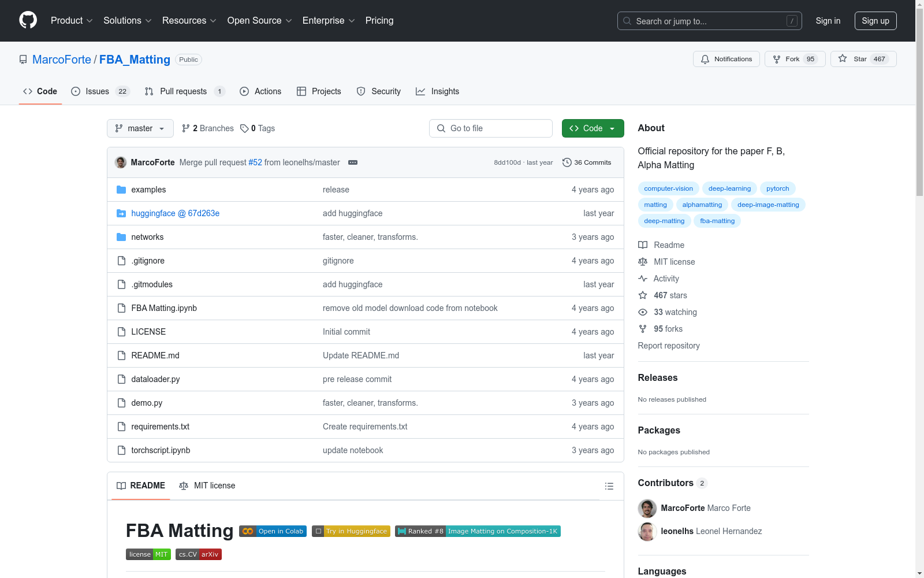924x578 pixels.
Task: Click the Readme book icon in About
Action: pyautogui.click(x=643, y=245)
